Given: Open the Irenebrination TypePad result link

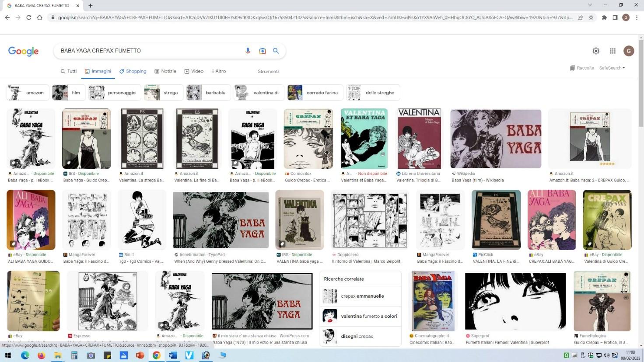Looking at the screenshot, I should pos(220,261).
